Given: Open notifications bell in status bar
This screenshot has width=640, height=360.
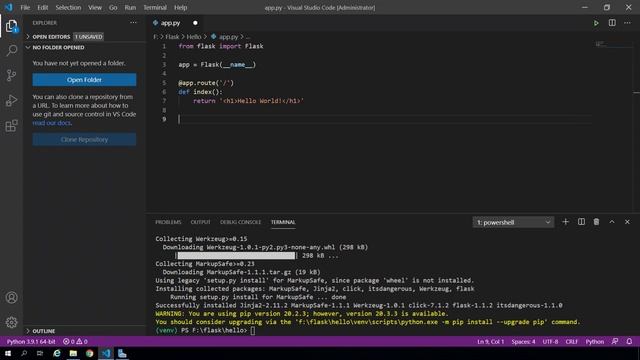Looking at the screenshot, I should coord(629,342).
